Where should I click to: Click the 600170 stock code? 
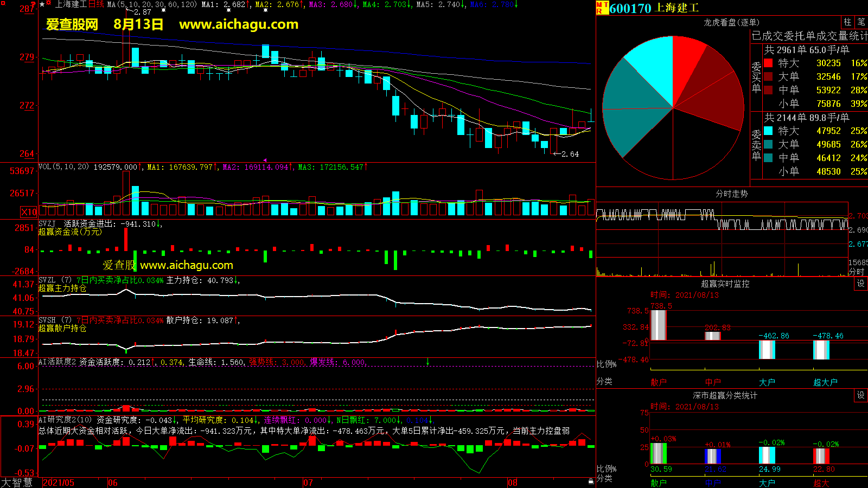[x=630, y=8]
